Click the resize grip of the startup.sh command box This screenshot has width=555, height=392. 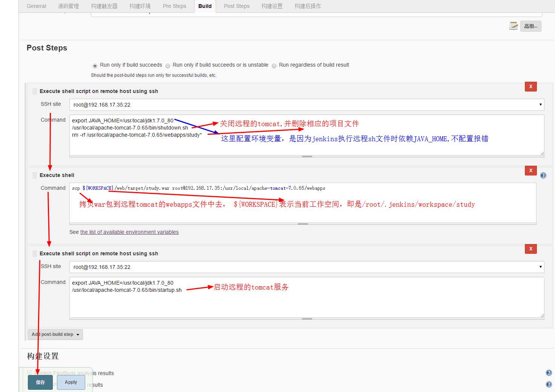(542, 316)
